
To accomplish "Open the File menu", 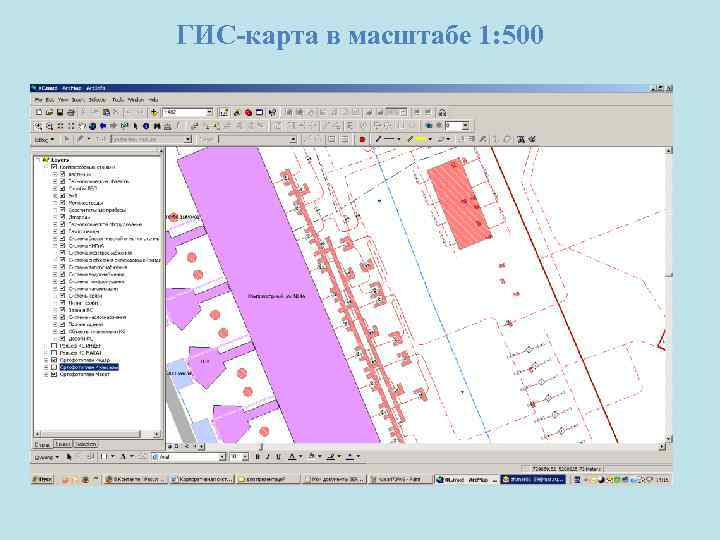I will click(x=39, y=100).
